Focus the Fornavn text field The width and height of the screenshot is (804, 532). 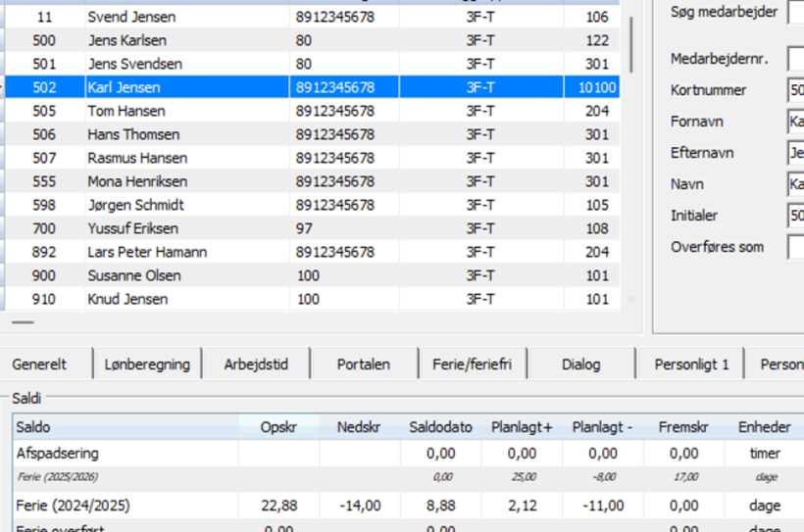pyautogui.click(x=795, y=121)
